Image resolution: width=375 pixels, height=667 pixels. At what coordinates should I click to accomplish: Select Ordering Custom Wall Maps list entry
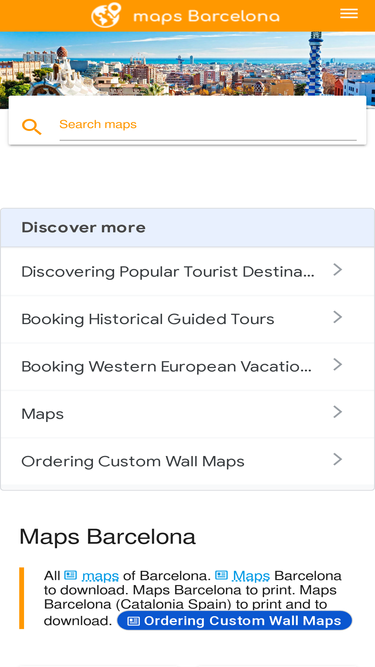tap(188, 462)
